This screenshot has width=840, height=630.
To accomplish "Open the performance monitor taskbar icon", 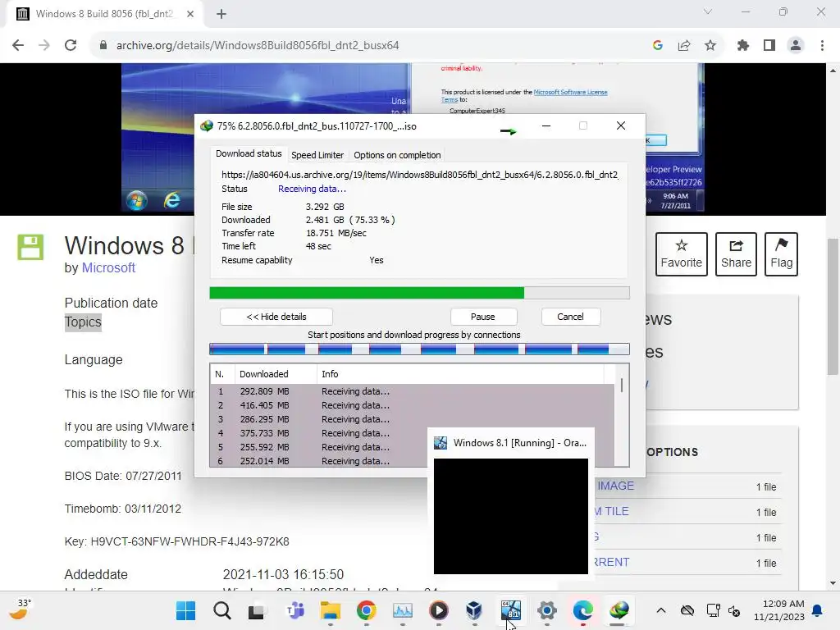I will click(x=402, y=610).
